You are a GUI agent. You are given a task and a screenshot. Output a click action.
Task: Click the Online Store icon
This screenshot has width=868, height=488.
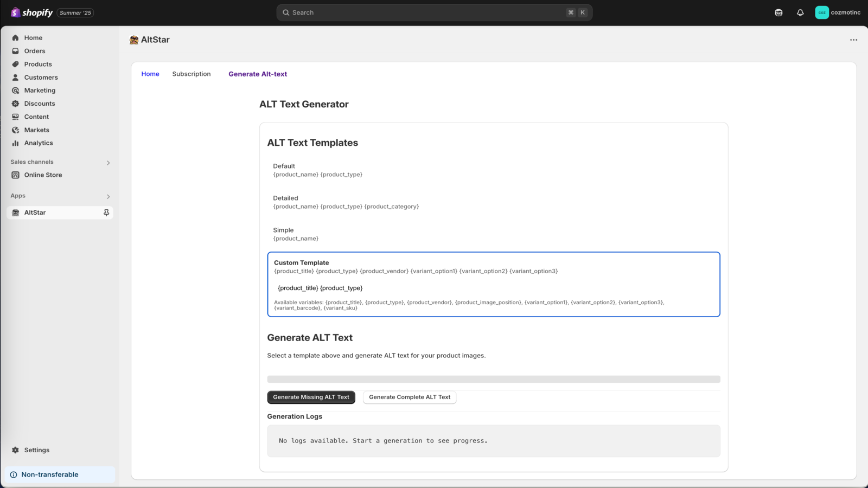pos(15,175)
